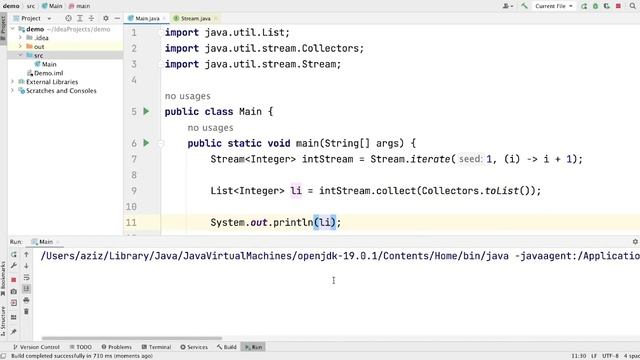Open the user account dropdown icon
640x360 pixels.
[508, 6]
